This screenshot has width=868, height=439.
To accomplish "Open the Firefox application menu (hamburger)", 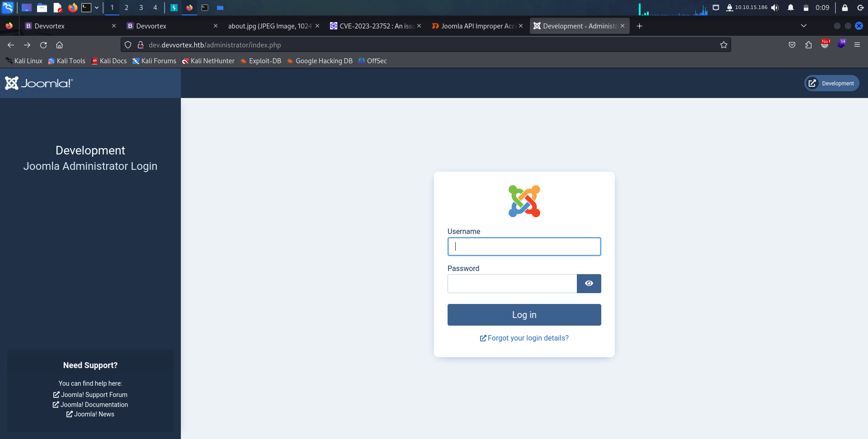I will pyautogui.click(x=857, y=45).
